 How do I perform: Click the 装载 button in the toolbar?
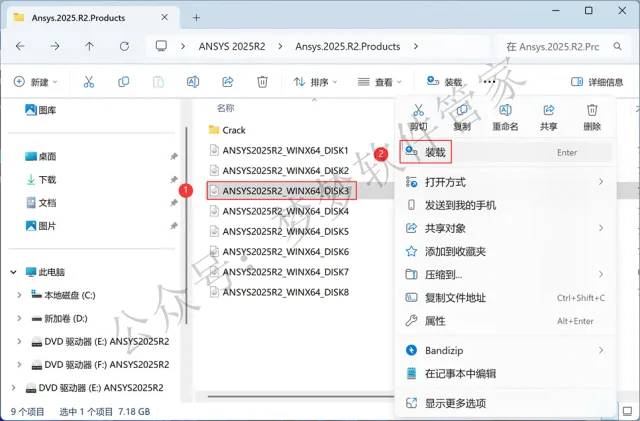pos(444,82)
